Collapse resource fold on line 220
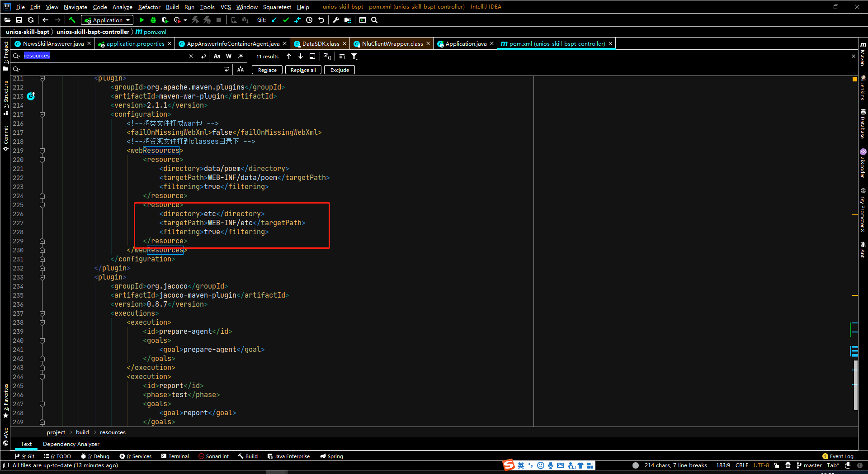Image resolution: width=868 pixels, height=474 pixels. point(42,160)
